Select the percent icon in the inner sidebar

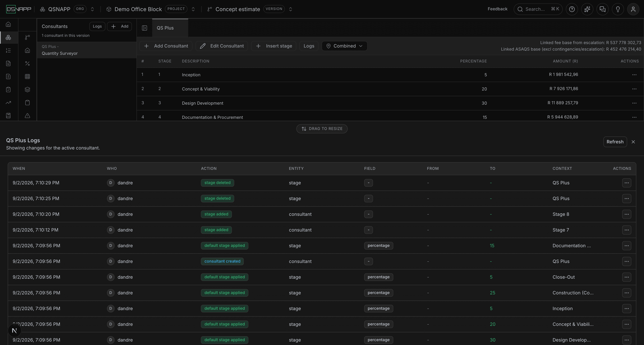(27, 63)
